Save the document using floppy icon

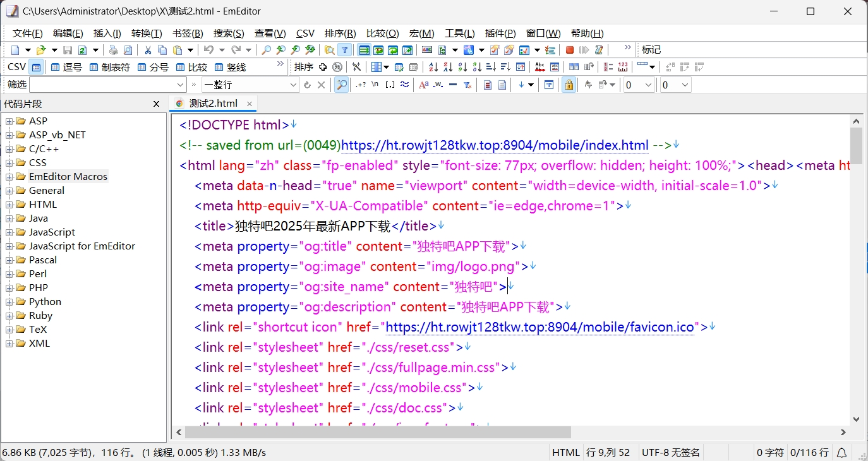click(x=67, y=50)
